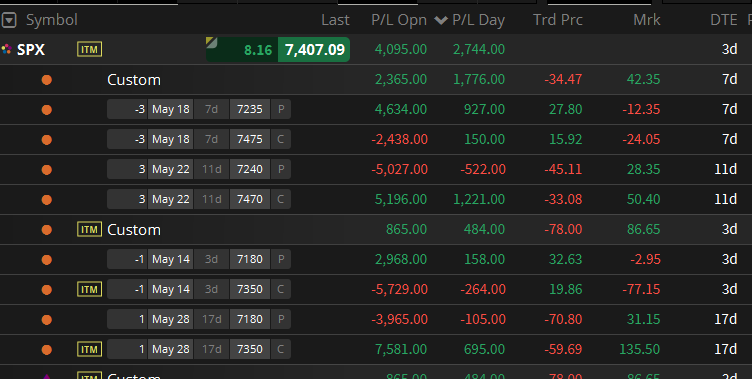
Task: Click ITM badge on second Custom group
Action: 90,229
